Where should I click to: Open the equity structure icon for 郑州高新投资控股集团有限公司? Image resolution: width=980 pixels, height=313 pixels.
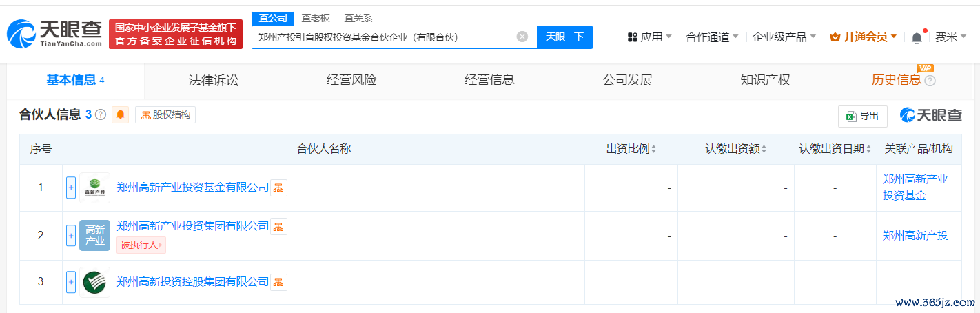(x=278, y=282)
